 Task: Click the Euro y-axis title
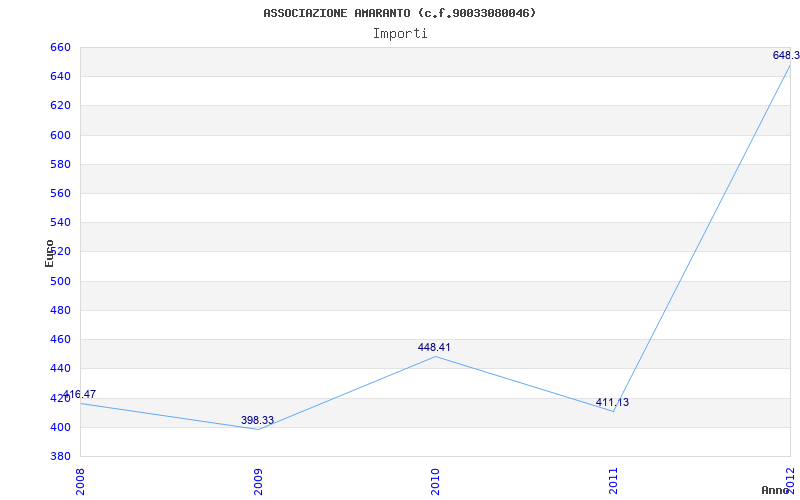click(x=49, y=253)
